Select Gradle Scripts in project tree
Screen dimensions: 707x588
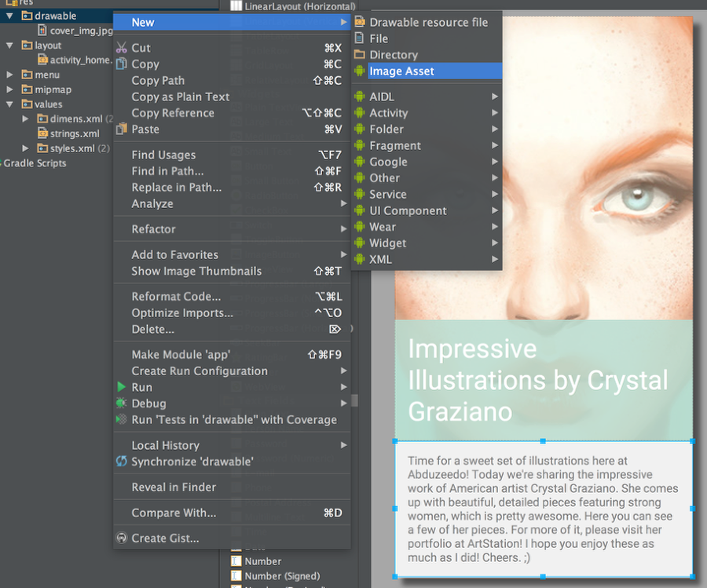[x=35, y=163]
